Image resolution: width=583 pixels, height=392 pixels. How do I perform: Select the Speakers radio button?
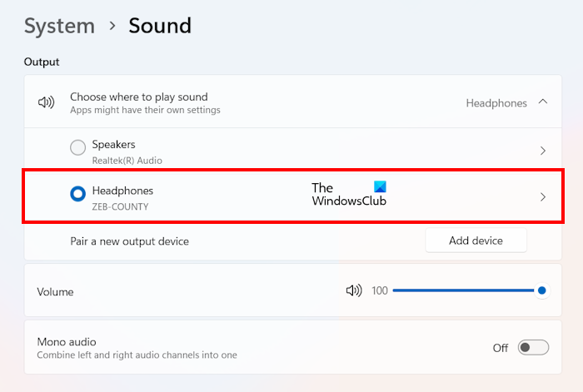click(77, 147)
